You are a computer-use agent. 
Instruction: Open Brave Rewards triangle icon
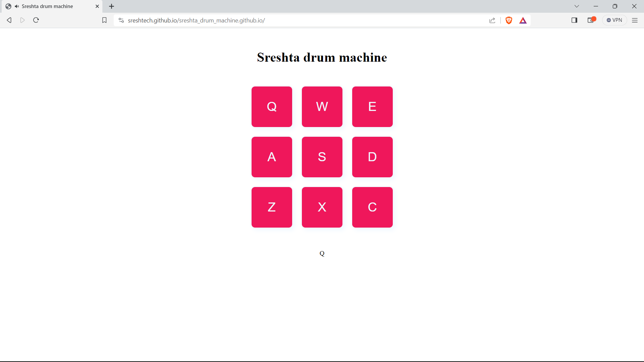[x=523, y=20]
